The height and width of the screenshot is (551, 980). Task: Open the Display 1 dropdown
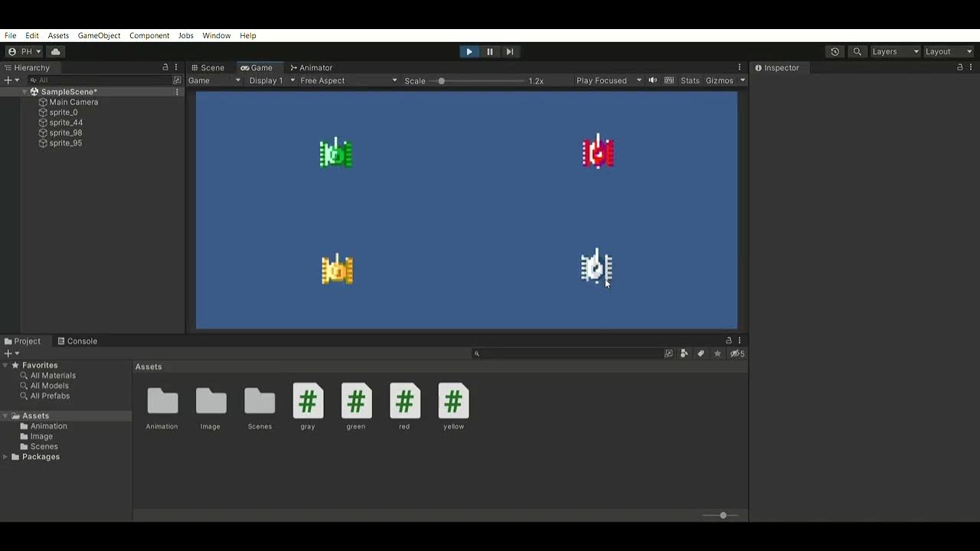click(x=272, y=80)
